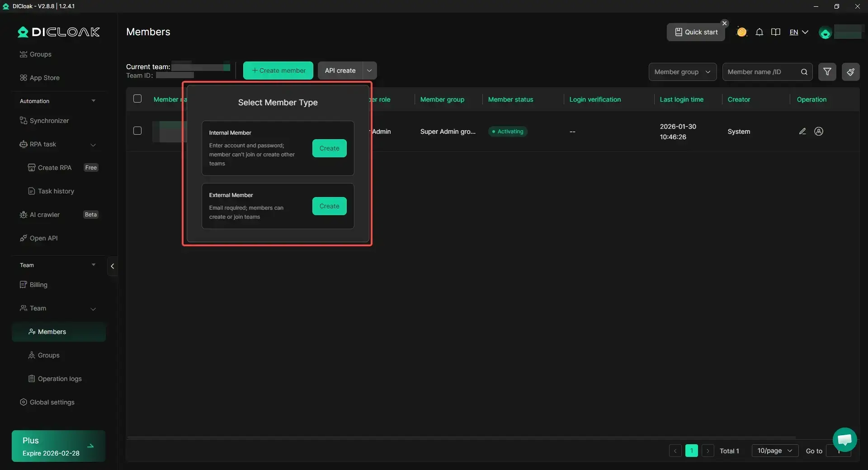Click the filter funnel icon
Viewport: 868px width, 470px height.
pos(827,72)
